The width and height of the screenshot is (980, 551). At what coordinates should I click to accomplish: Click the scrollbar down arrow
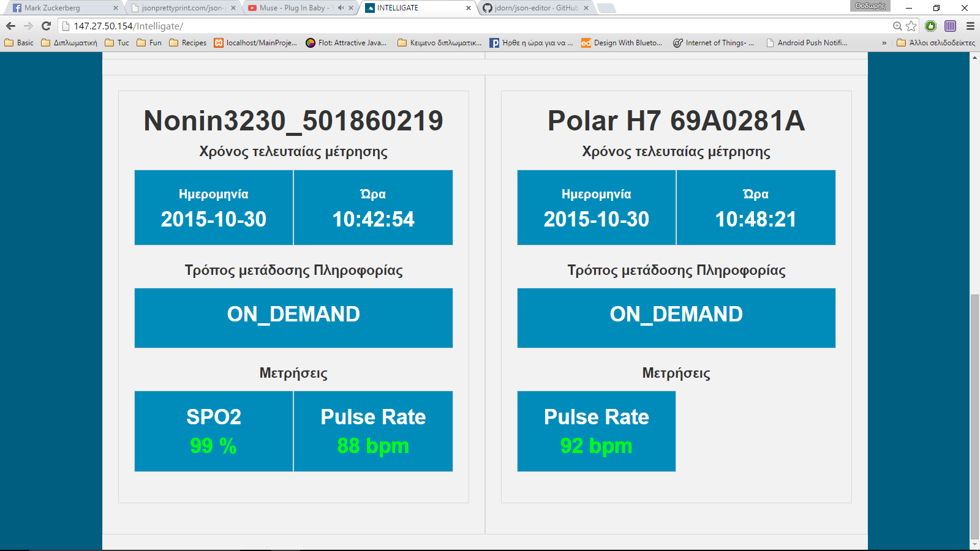pos(974,545)
